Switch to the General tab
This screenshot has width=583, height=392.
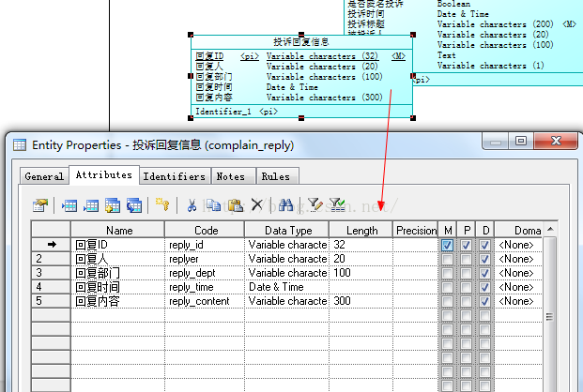pos(44,176)
